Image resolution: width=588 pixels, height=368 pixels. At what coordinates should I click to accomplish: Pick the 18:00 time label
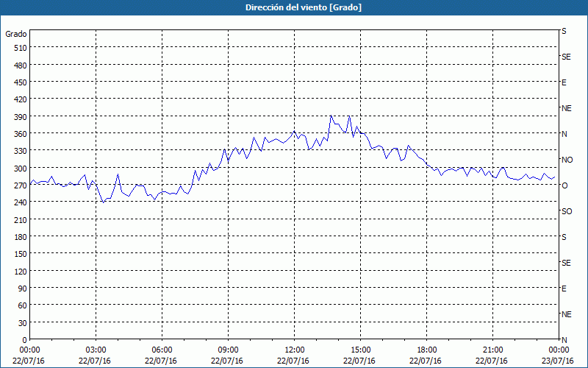427,350
